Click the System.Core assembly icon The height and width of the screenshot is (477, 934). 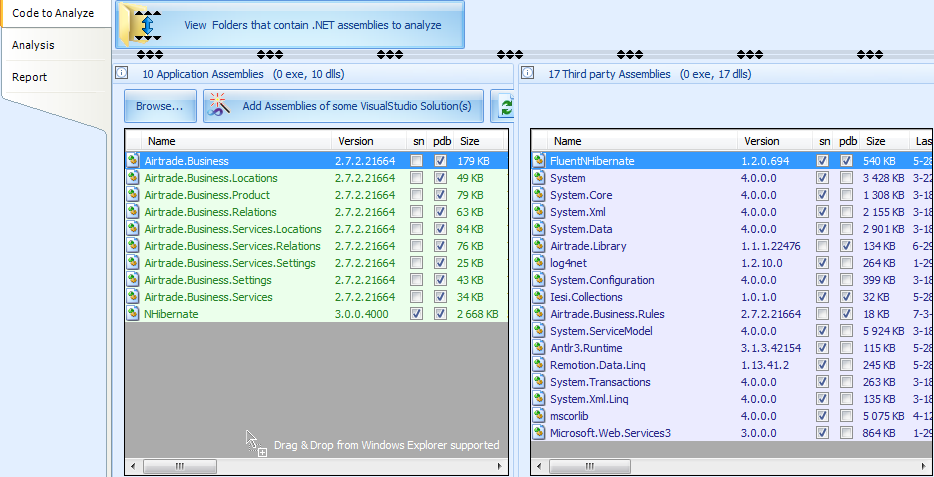[x=539, y=195]
